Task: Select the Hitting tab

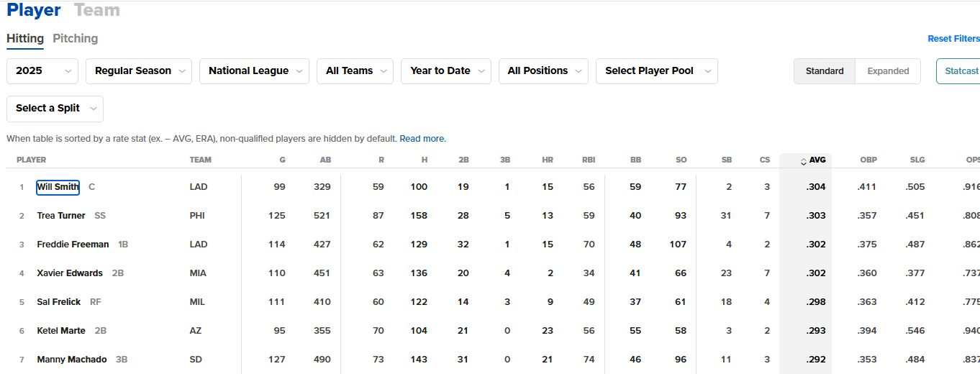Action: click(x=25, y=38)
